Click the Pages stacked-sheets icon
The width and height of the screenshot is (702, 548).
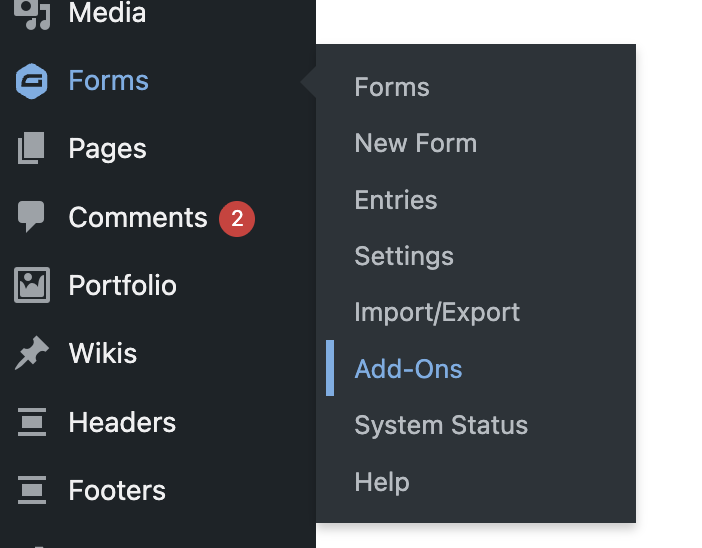click(x=32, y=149)
